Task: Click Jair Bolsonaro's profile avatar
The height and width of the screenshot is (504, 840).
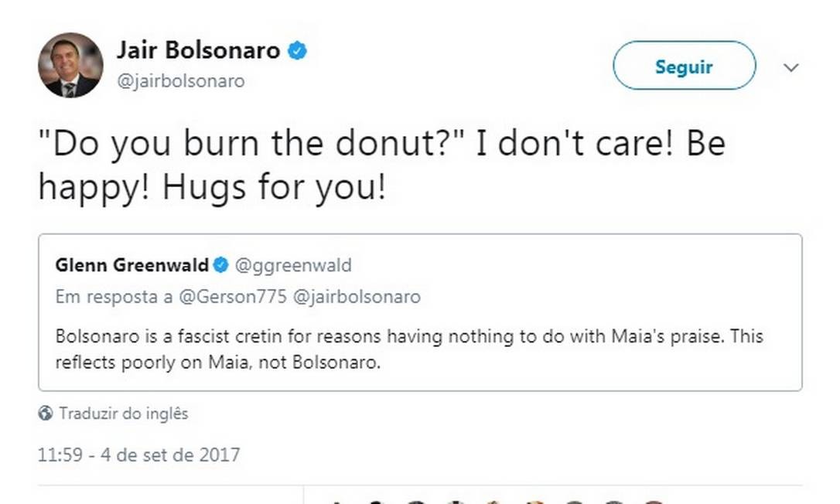Action: [x=70, y=65]
